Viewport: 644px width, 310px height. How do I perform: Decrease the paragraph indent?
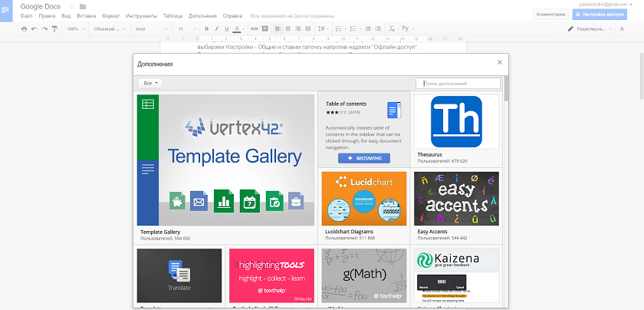pos(367,29)
